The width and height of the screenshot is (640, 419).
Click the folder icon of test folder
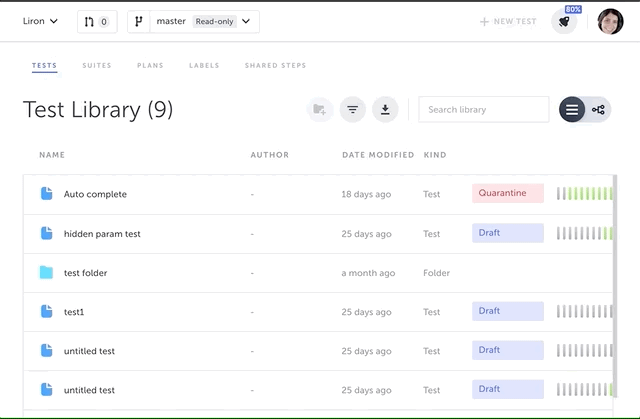click(46, 272)
